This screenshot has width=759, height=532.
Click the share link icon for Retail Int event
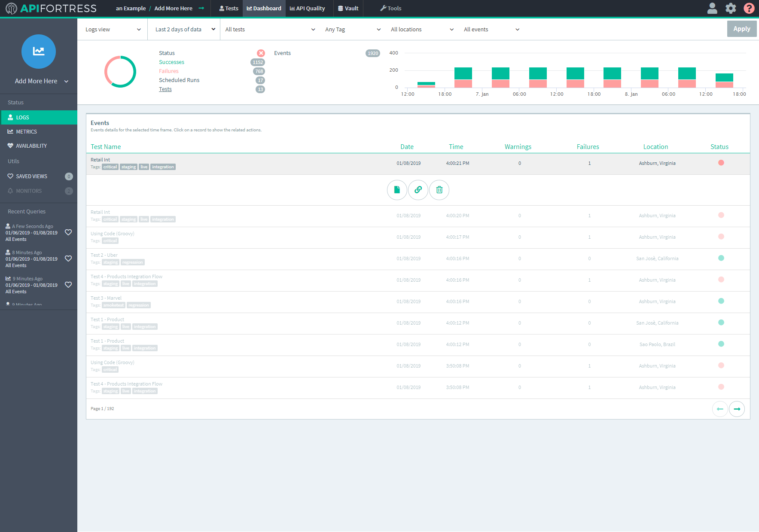(418, 190)
